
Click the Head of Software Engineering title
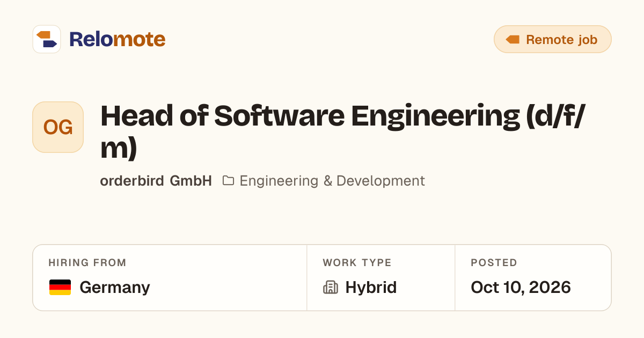(x=342, y=131)
